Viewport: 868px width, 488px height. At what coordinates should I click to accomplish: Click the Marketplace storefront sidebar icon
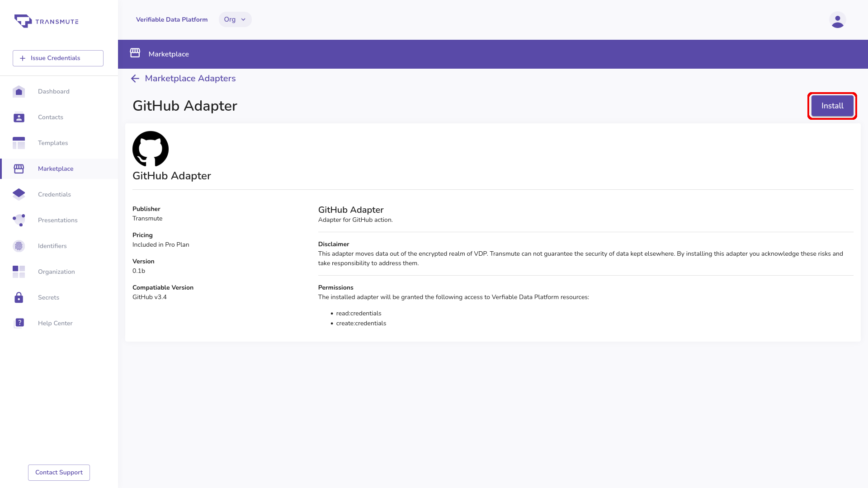coord(19,169)
